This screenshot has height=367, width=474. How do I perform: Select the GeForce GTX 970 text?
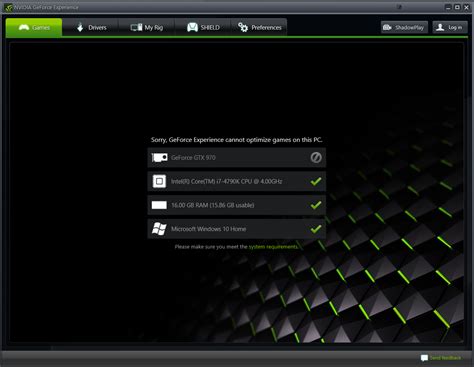point(193,157)
